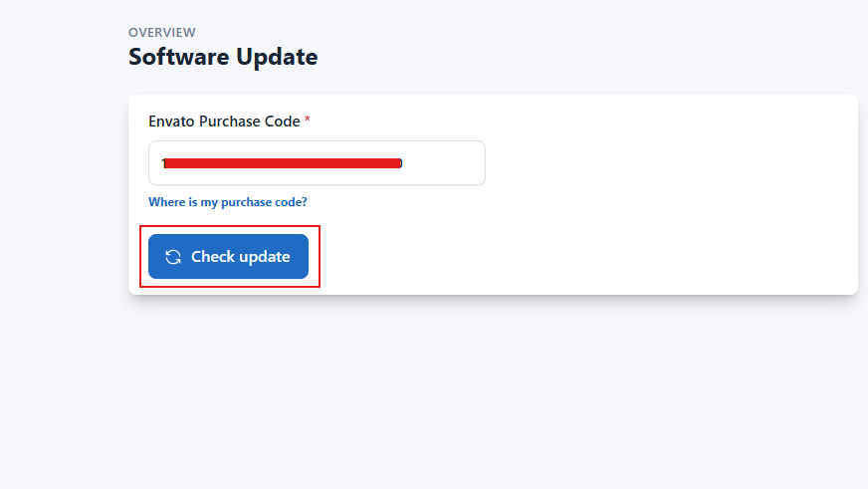Open the 'Where is my purchase code?' link
Image resolution: width=868 pixels, height=489 pixels.
[227, 202]
